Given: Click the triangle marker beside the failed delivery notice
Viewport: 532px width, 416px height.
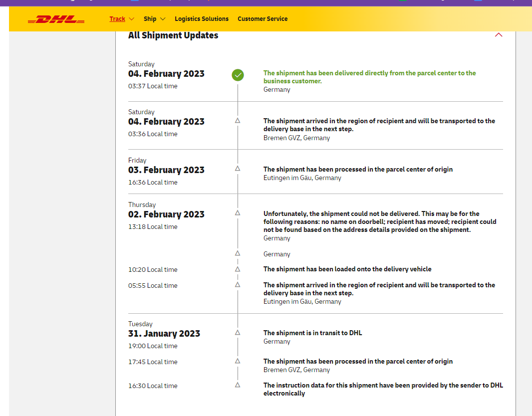Looking at the screenshot, I should click(238, 213).
